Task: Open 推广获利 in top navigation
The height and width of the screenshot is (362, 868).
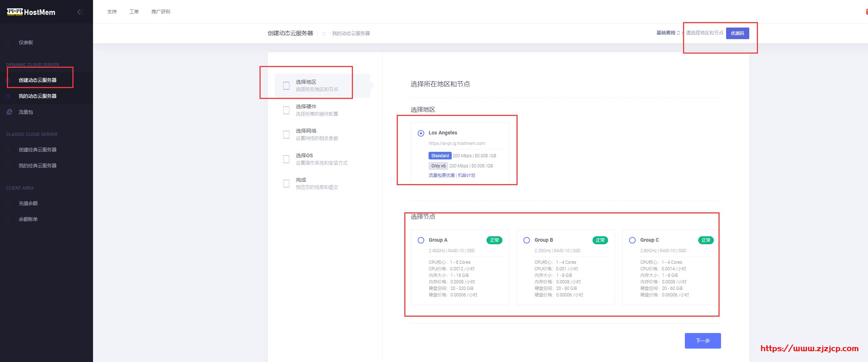Action: (x=161, y=12)
